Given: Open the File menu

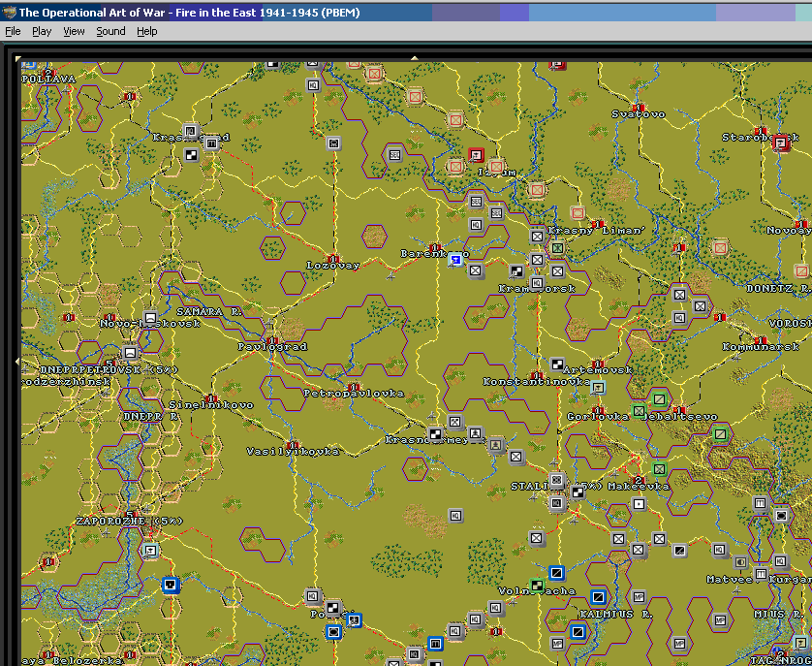Looking at the screenshot, I should click(x=13, y=31).
